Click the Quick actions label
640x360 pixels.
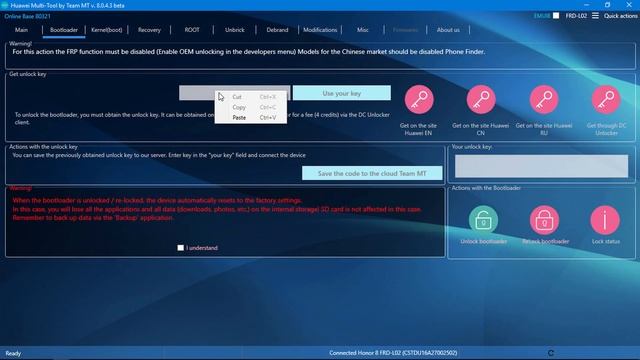620,16
